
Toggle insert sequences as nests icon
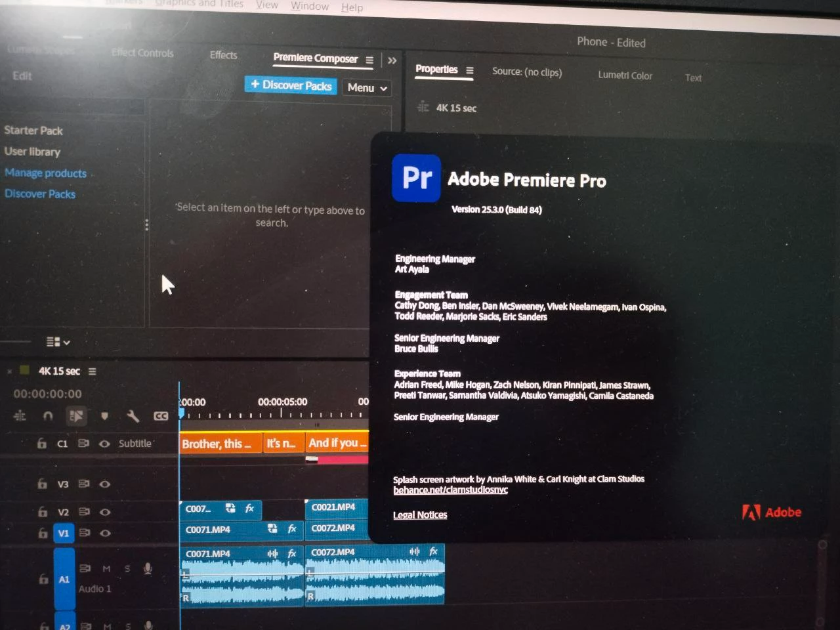(20, 416)
